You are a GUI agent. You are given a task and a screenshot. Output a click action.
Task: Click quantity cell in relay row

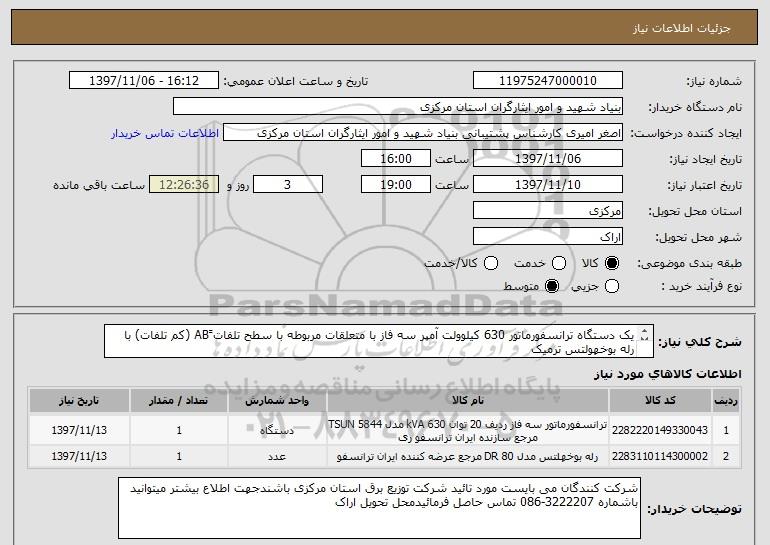(x=179, y=457)
